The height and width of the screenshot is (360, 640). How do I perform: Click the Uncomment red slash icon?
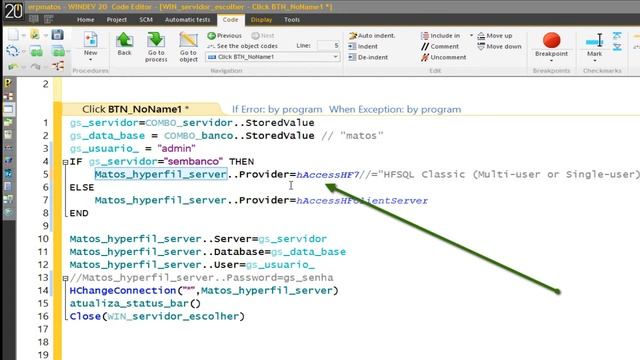[x=425, y=57]
